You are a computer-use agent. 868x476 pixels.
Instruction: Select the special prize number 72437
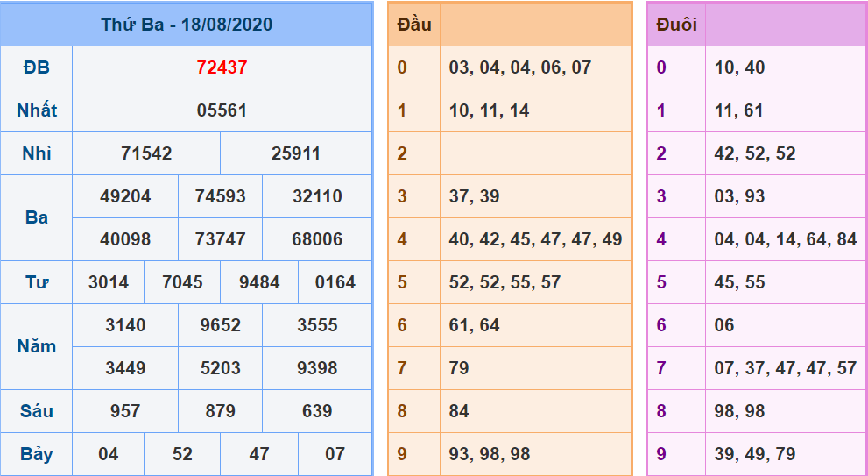tap(222, 67)
